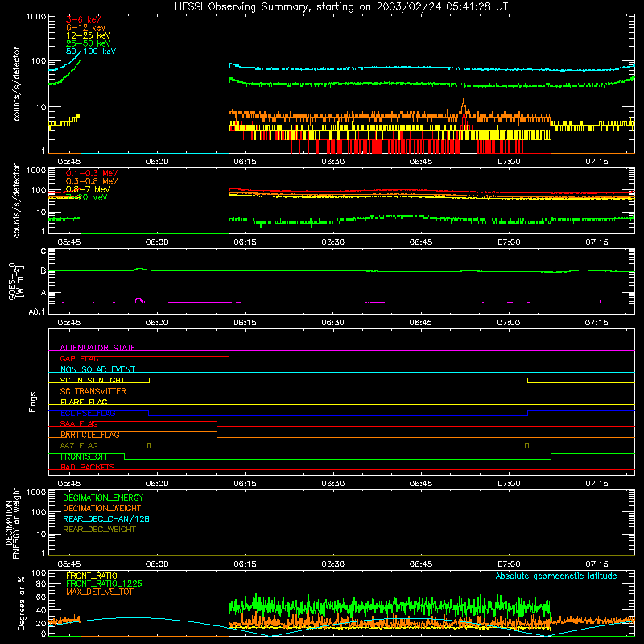This screenshot has width=644, height=644.
Task: Pick the ATTENUATOR_STATE flag label
Action: pos(97,348)
